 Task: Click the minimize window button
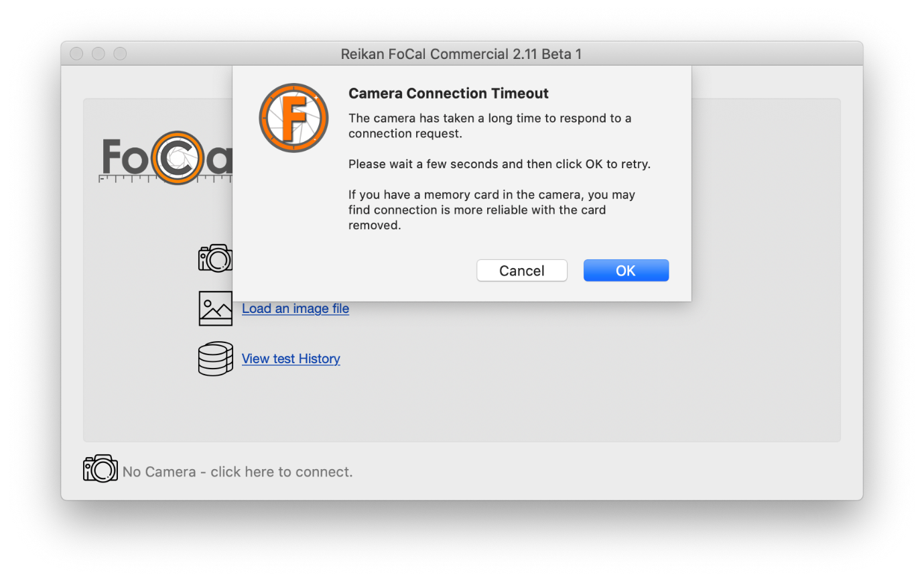[x=98, y=54]
